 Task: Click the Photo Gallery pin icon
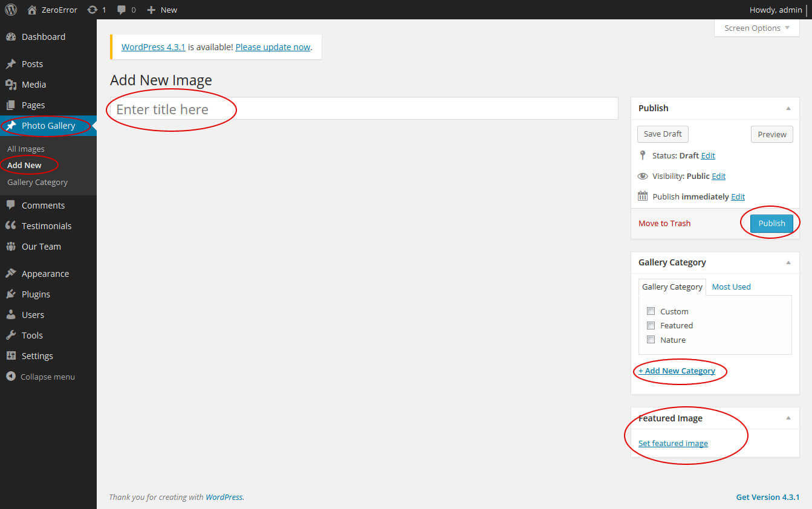pos(11,126)
